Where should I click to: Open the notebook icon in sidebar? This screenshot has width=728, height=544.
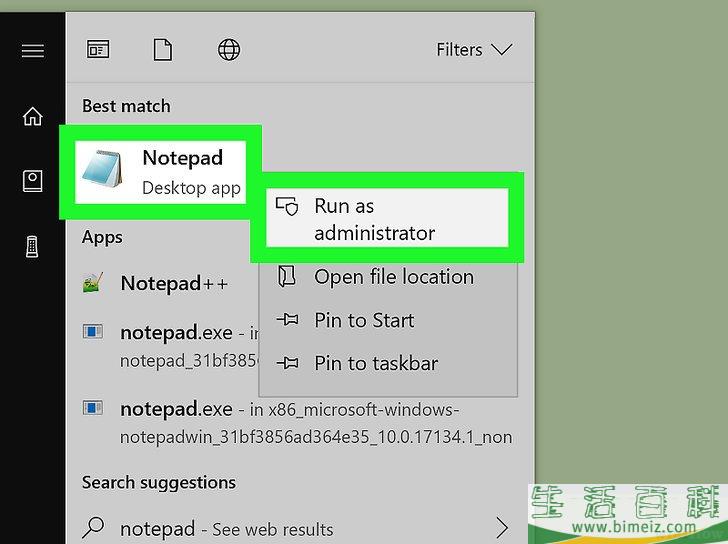click(x=32, y=181)
